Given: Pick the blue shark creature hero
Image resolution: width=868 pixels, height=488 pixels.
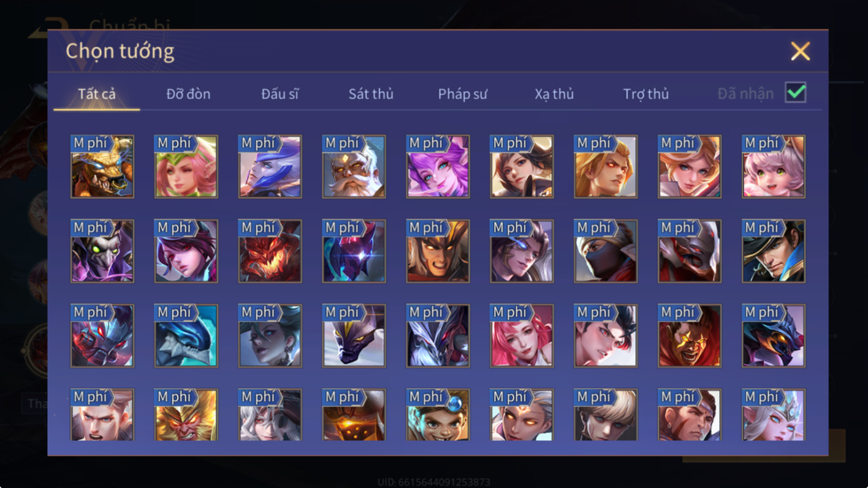Looking at the screenshot, I should [x=186, y=336].
